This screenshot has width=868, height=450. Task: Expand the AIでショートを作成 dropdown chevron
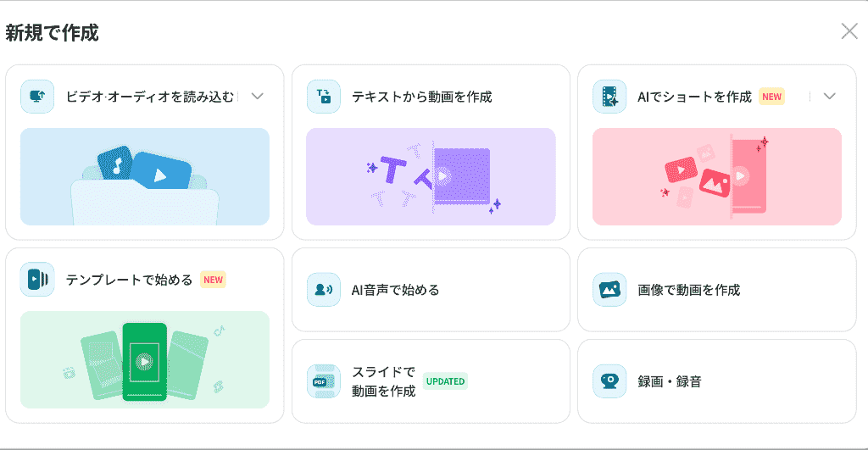tap(829, 97)
